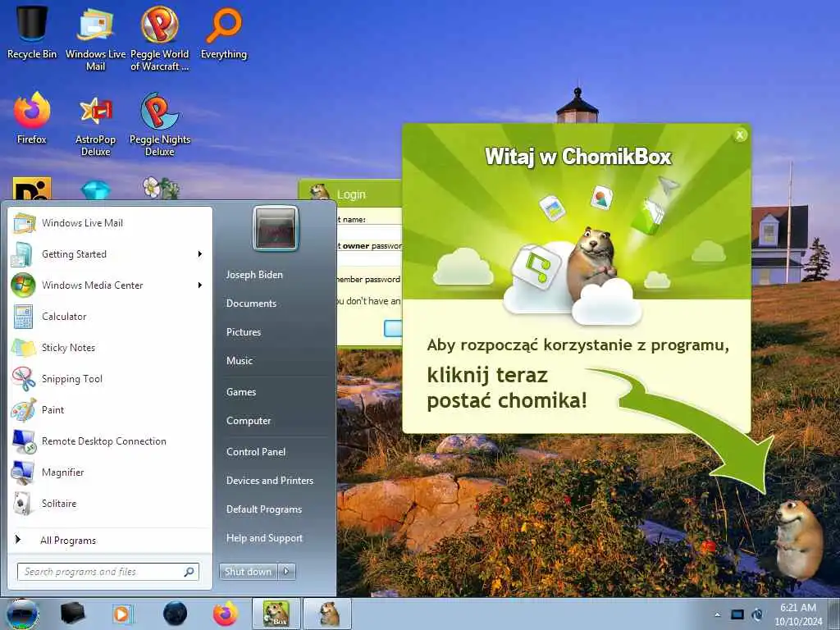Launch Peggle Nights Deluxe desktop icon

(160, 125)
